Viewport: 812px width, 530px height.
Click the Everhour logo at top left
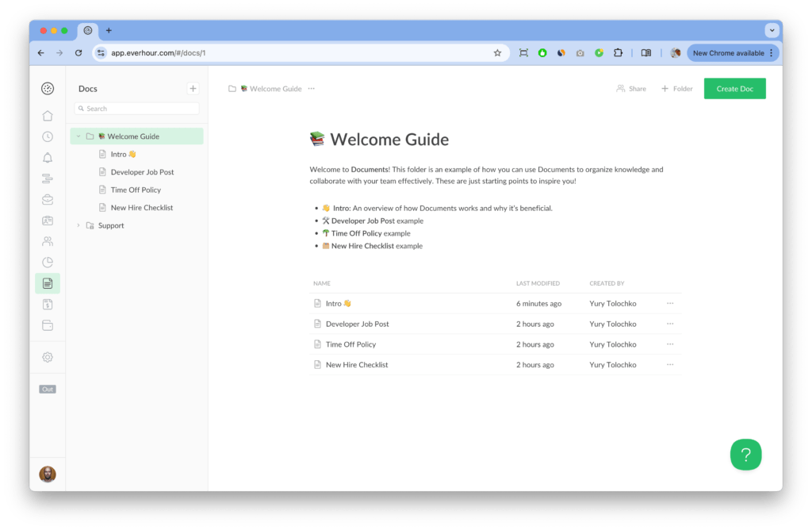[48, 88]
